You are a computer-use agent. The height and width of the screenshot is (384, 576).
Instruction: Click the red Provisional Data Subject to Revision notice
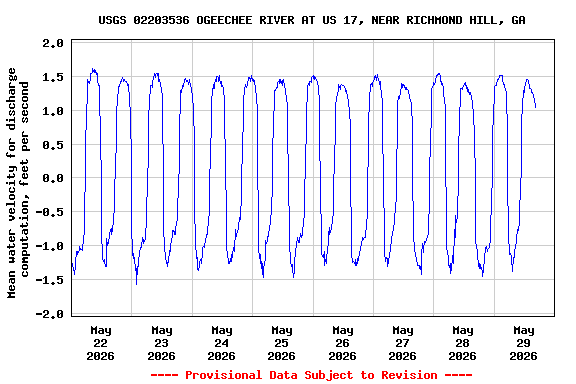(312, 375)
